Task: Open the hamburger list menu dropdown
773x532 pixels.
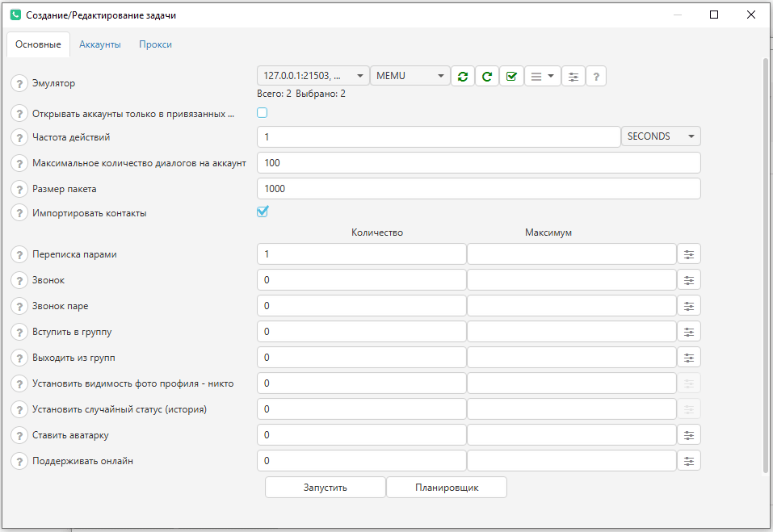Action: click(x=542, y=77)
